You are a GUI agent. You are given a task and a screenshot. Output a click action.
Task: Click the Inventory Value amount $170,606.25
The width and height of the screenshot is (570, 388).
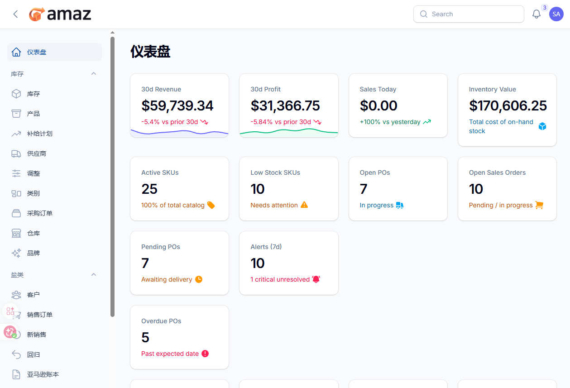tap(507, 106)
